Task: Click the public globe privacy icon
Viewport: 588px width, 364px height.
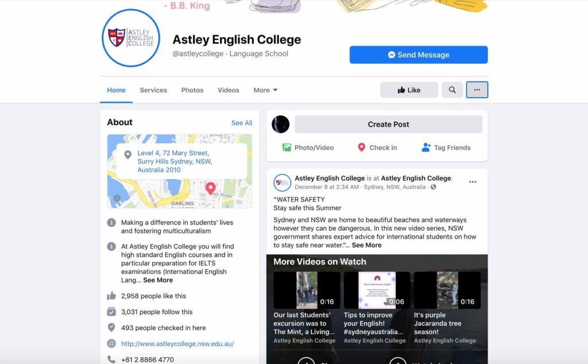Action: [x=433, y=187]
